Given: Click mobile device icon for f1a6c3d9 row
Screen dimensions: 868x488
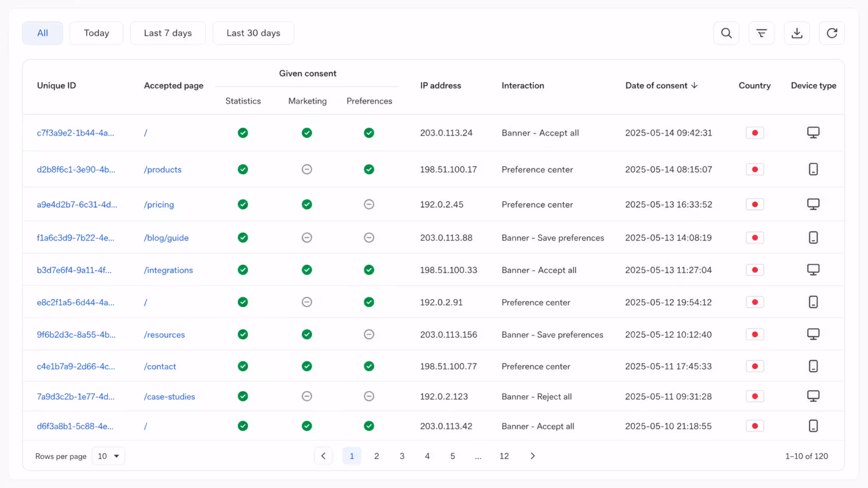Looking at the screenshot, I should [813, 237].
